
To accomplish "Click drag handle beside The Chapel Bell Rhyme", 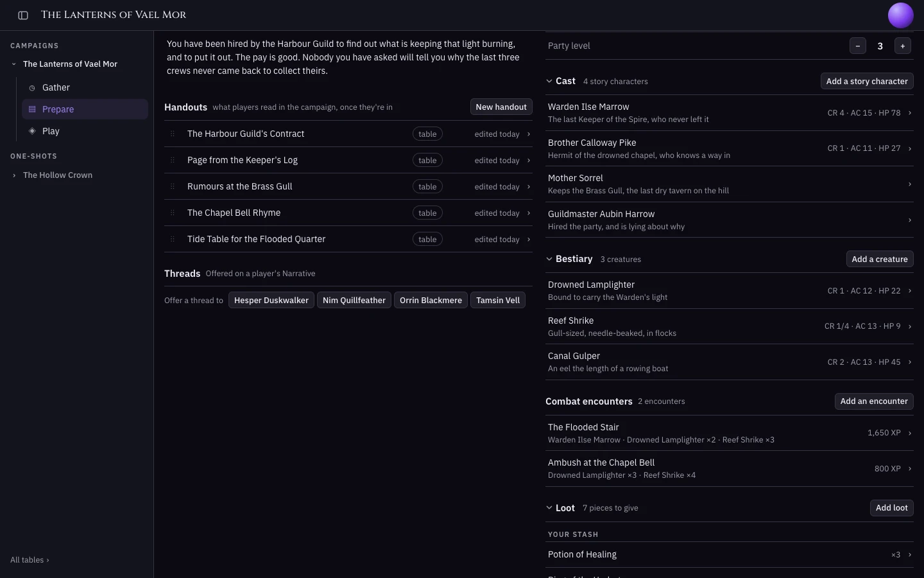I will point(172,213).
